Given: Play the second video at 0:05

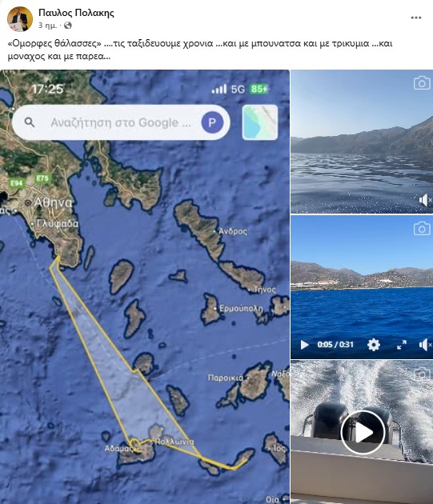Looking at the screenshot, I should click(x=304, y=345).
